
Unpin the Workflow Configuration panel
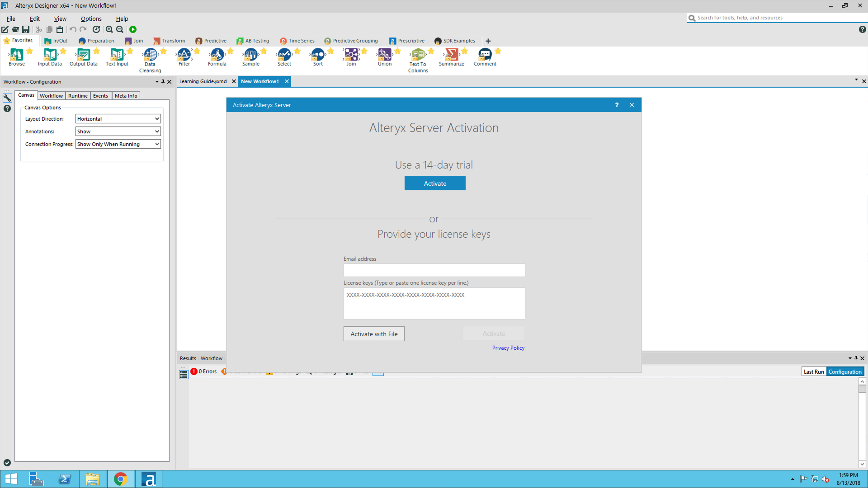click(163, 82)
